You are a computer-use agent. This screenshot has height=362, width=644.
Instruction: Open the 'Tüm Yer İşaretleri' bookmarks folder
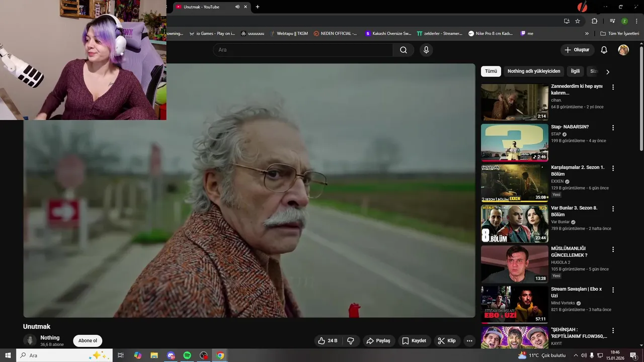(x=620, y=34)
